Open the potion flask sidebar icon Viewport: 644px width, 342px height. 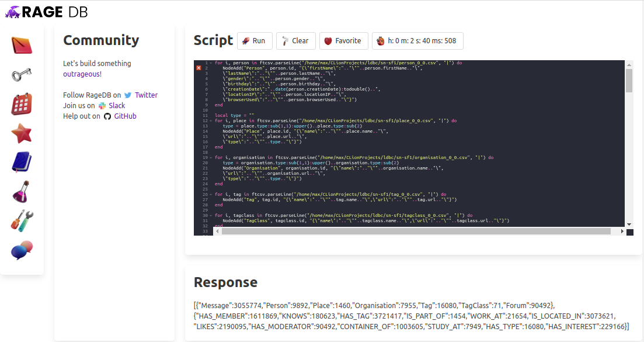(22, 192)
